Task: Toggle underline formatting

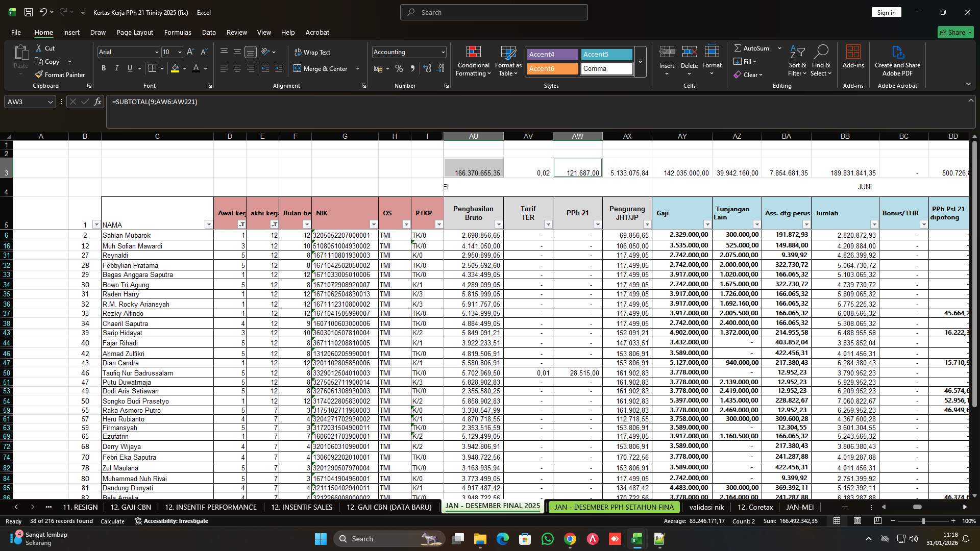Action: coord(130,68)
